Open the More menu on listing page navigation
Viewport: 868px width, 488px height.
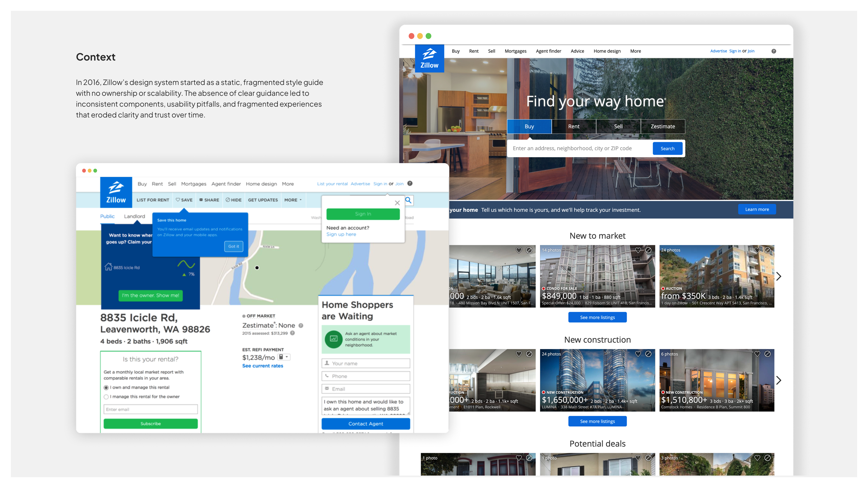(x=288, y=184)
